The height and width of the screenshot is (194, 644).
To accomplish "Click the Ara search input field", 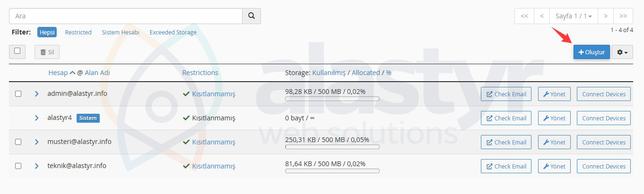I will pos(125,16).
